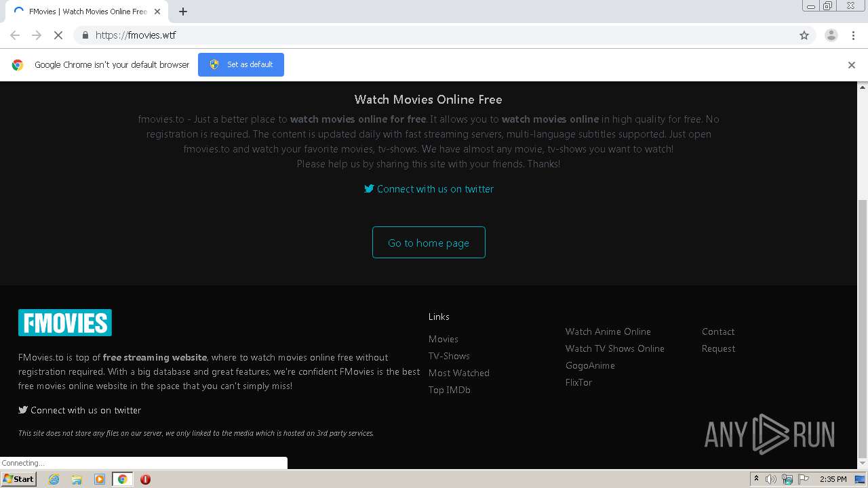The image size is (868, 488).
Task: Click the padlock site info icon
Action: point(85,35)
